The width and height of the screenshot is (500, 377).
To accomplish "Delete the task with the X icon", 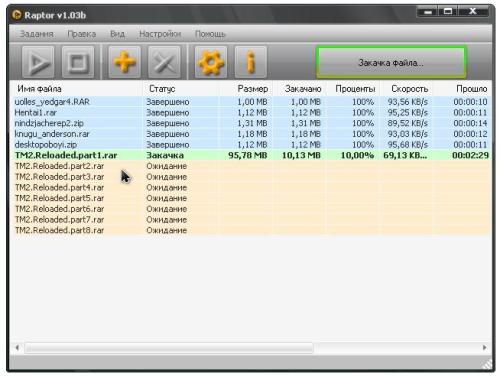I will click(x=164, y=62).
